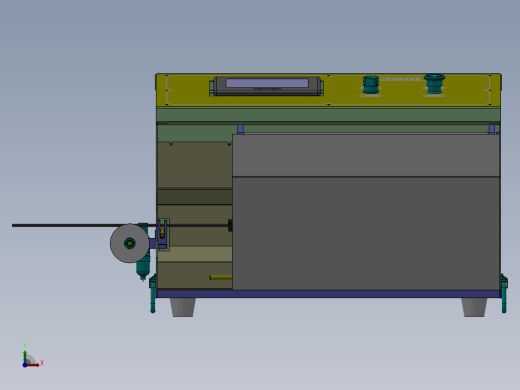Click the green Y axis of triad

[25, 357]
